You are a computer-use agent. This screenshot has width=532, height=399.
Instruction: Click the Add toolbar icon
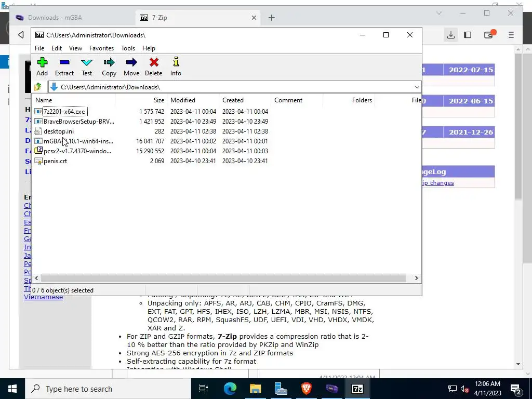pos(42,62)
